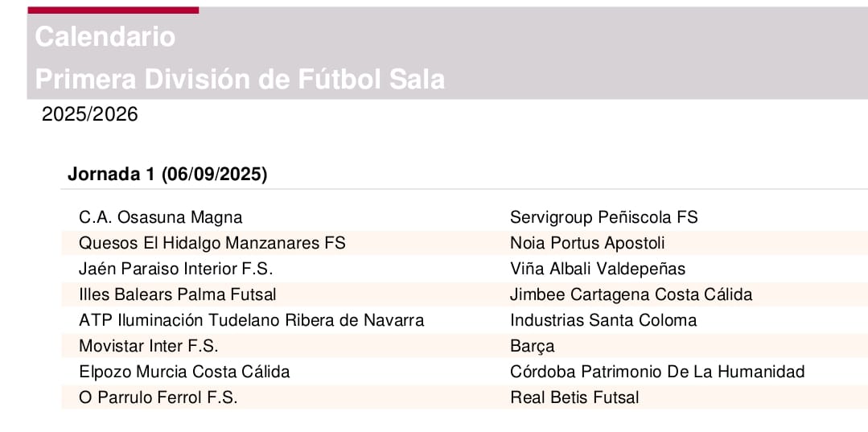Click the Calendario heading
Image resolution: width=868 pixels, height=432 pixels.
[x=105, y=37]
